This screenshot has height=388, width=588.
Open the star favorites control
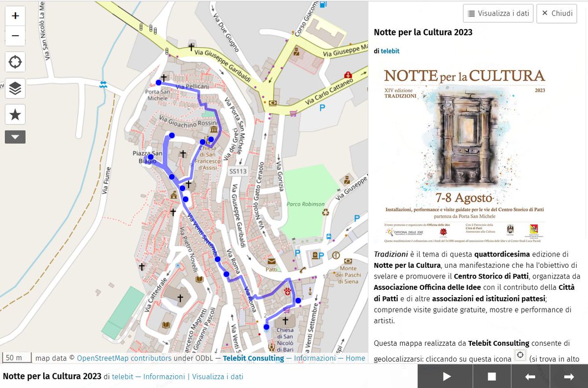click(x=15, y=114)
